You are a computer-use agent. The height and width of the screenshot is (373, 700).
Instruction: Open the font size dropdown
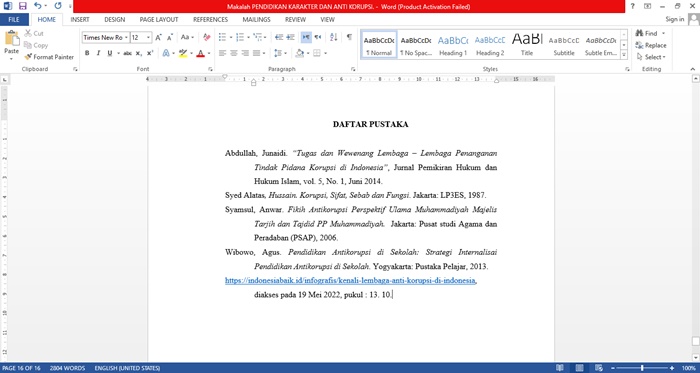[x=149, y=38]
